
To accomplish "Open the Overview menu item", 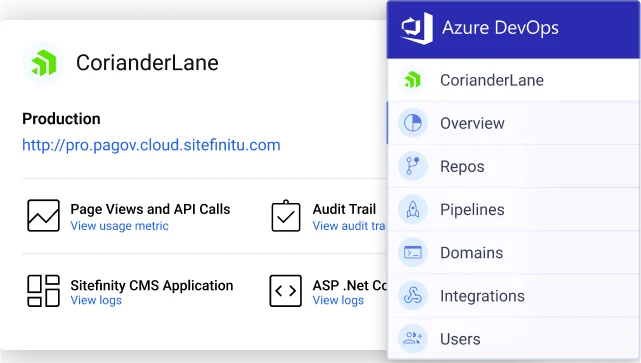I will tap(514, 123).
